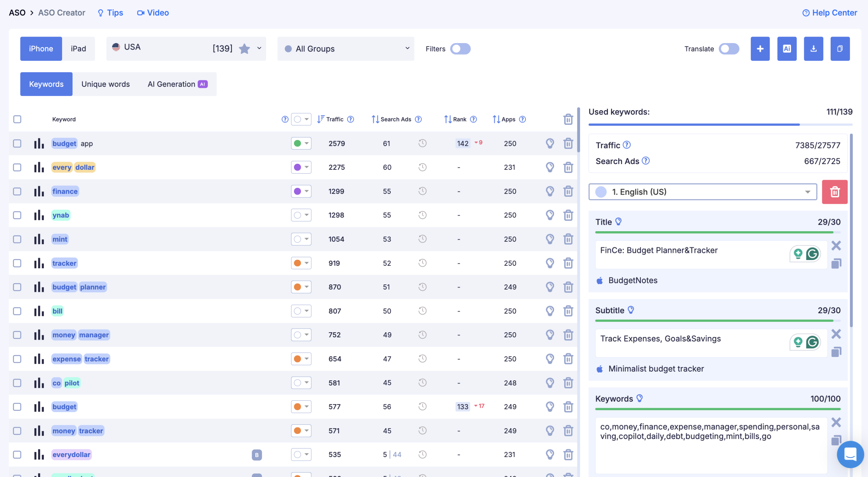The height and width of the screenshot is (477, 868).
Task: Toggle the Filters switch
Action: pyautogui.click(x=460, y=49)
